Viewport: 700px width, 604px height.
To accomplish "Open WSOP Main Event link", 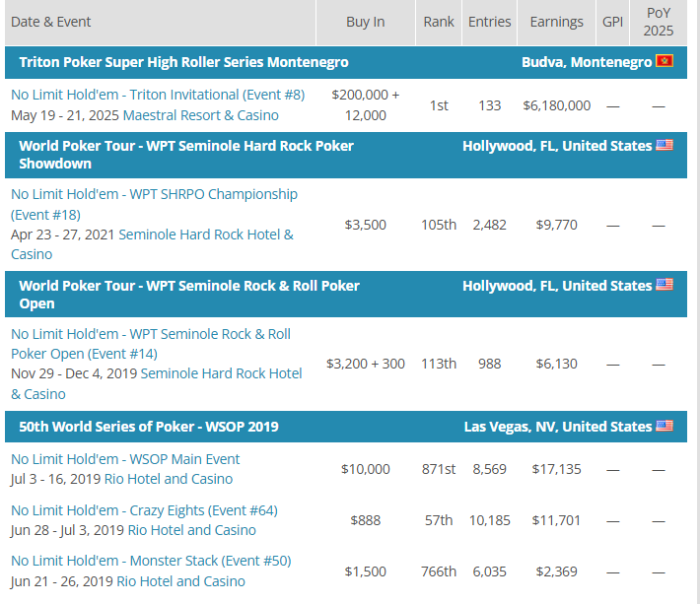I will (x=125, y=459).
